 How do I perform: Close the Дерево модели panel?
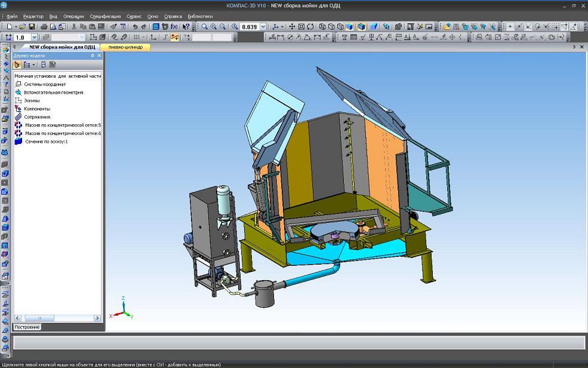pyautogui.click(x=99, y=56)
